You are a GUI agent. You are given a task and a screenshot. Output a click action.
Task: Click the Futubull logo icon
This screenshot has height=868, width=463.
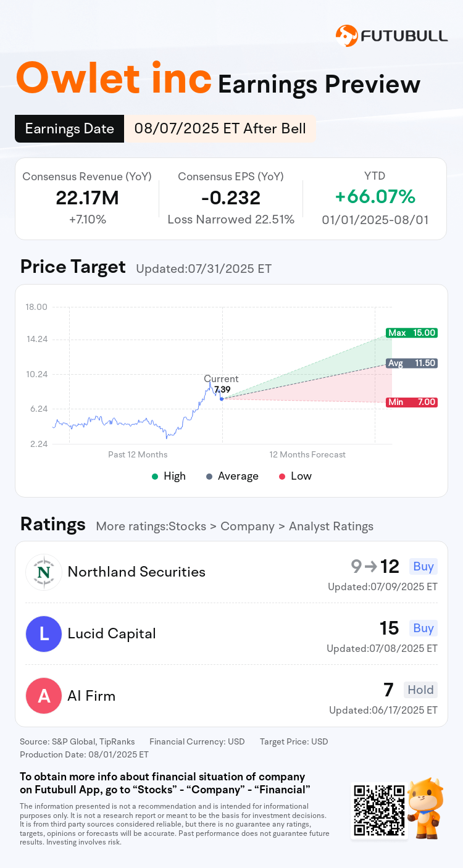pyautogui.click(x=346, y=36)
